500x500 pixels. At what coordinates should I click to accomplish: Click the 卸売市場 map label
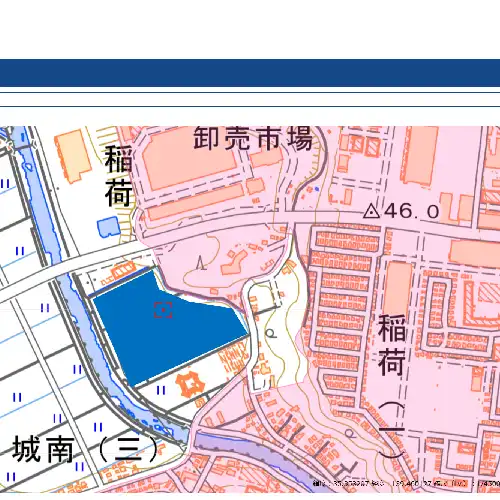click(x=253, y=138)
